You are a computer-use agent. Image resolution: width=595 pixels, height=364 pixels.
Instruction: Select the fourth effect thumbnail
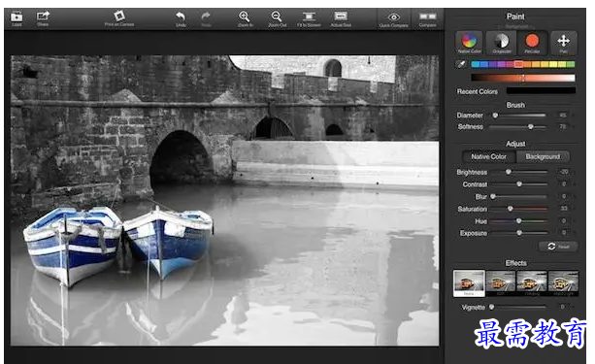point(563,283)
